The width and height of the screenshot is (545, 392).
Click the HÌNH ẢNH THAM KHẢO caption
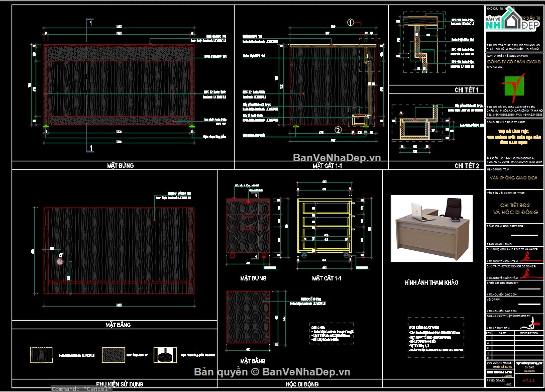[x=431, y=283]
